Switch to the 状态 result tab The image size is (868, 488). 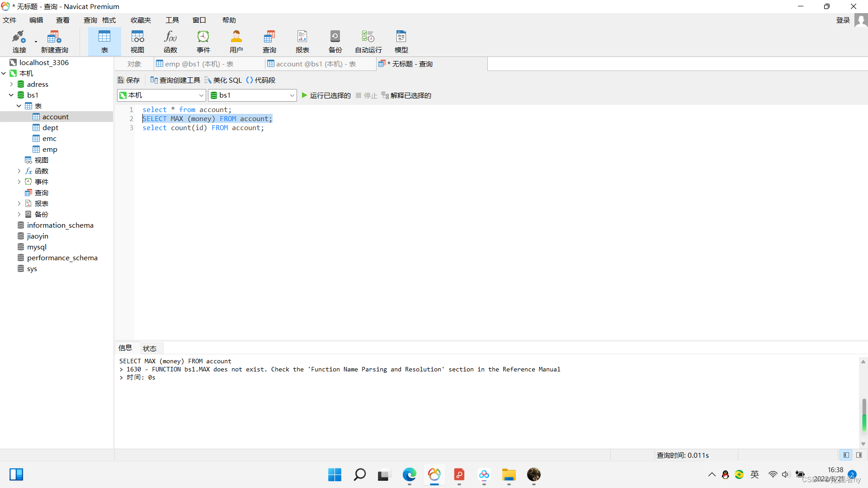[150, 348]
